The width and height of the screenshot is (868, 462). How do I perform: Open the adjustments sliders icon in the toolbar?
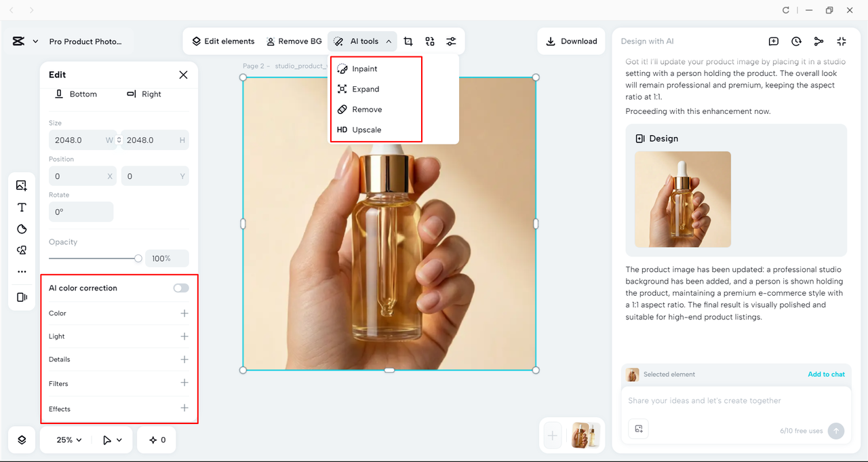[451, 41]
